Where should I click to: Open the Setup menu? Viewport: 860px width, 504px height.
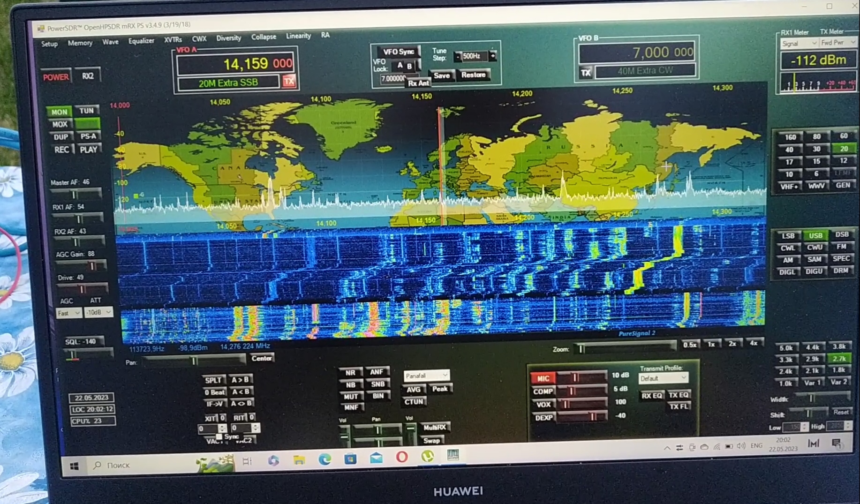49,44
